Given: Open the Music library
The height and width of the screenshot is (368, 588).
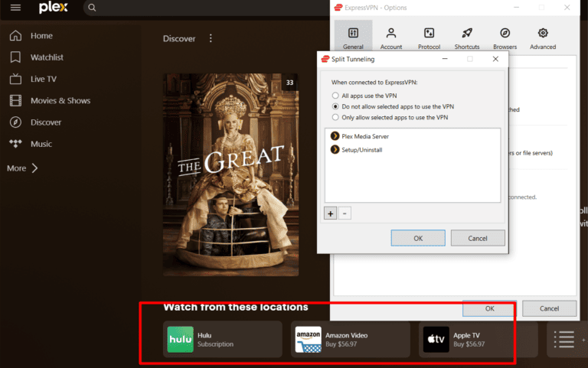Looking at the screenshot, I should pos(41,144).
